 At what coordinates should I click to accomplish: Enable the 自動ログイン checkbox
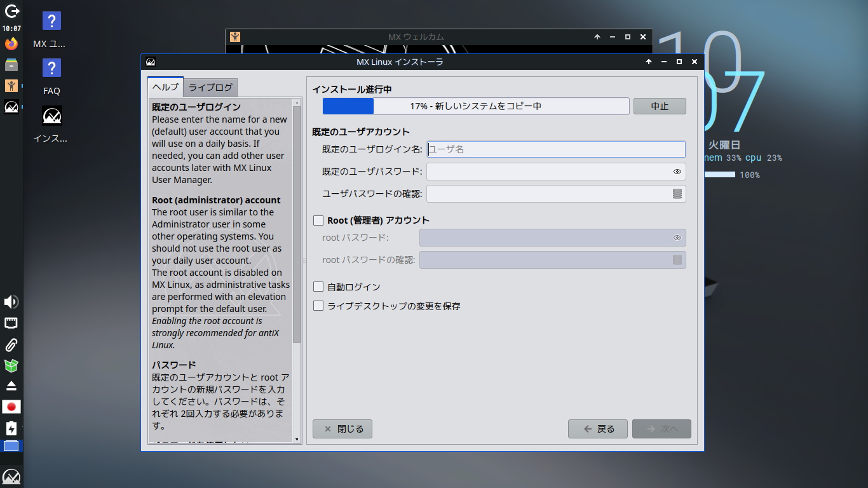coord(319,287)
